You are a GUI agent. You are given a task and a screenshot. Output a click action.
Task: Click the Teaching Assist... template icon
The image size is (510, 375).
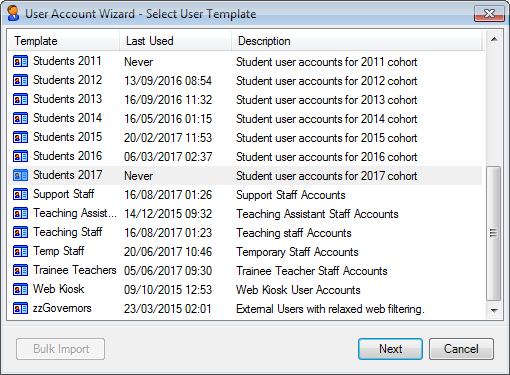click(x=20, y=214)
